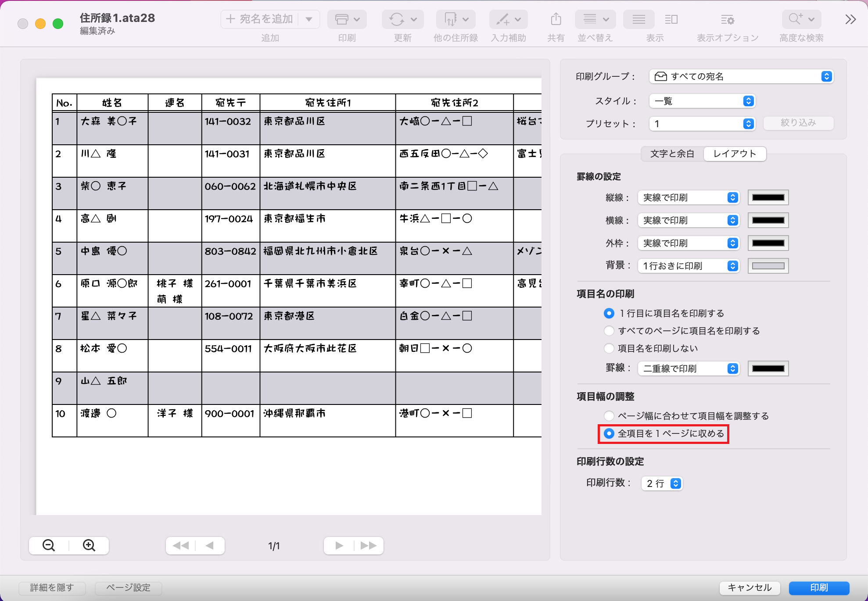
Task: Click the share (共有) toolbar icon
Action: click(x=556, y=20)
